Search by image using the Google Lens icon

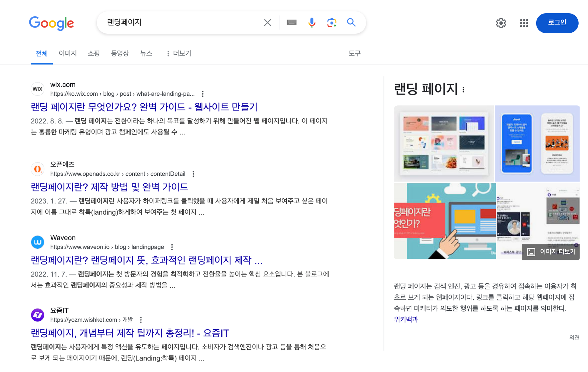coord(332,22)
